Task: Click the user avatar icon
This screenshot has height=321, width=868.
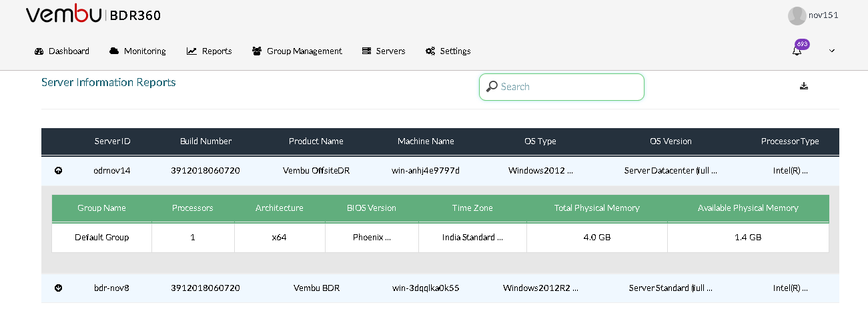Action: pos(797,16)
